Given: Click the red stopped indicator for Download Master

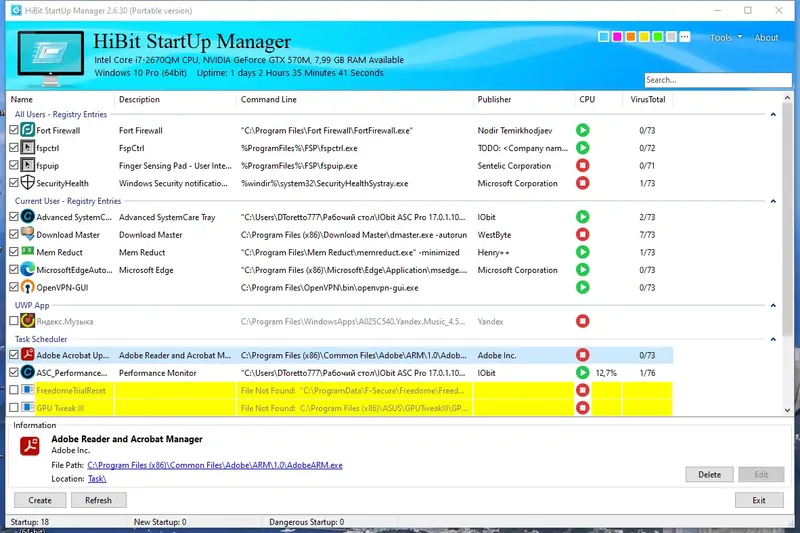Looking at the screenshot, I should click(582, 235).
